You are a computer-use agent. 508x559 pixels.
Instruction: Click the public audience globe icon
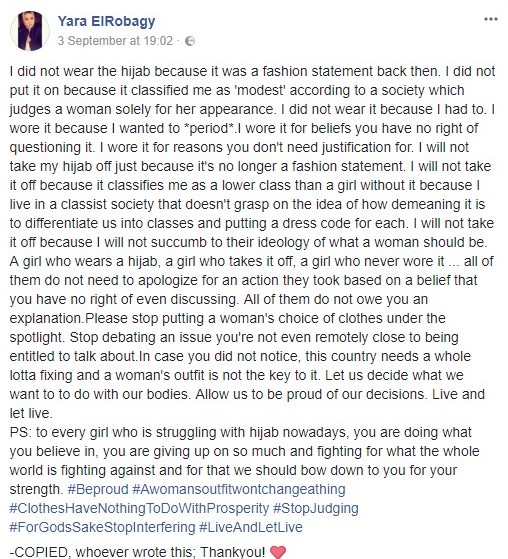click(x=190, y=41)
